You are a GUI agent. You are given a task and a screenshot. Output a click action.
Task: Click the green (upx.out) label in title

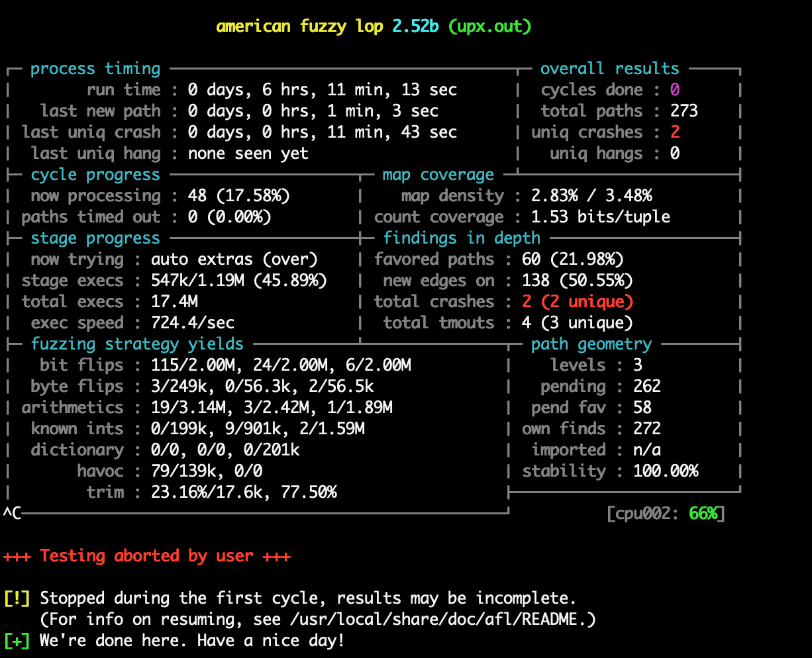point(489,26)
